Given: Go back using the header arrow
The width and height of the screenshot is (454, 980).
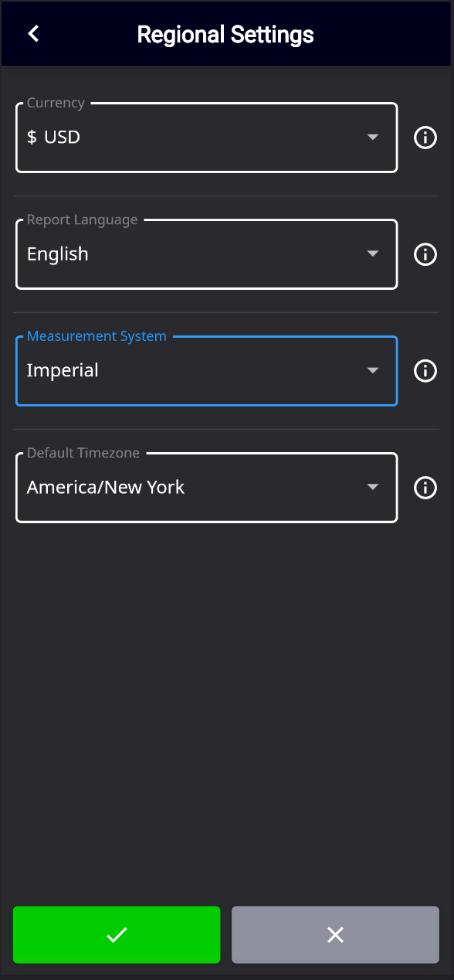Looking at the screenshot, I should click(33, 33).
